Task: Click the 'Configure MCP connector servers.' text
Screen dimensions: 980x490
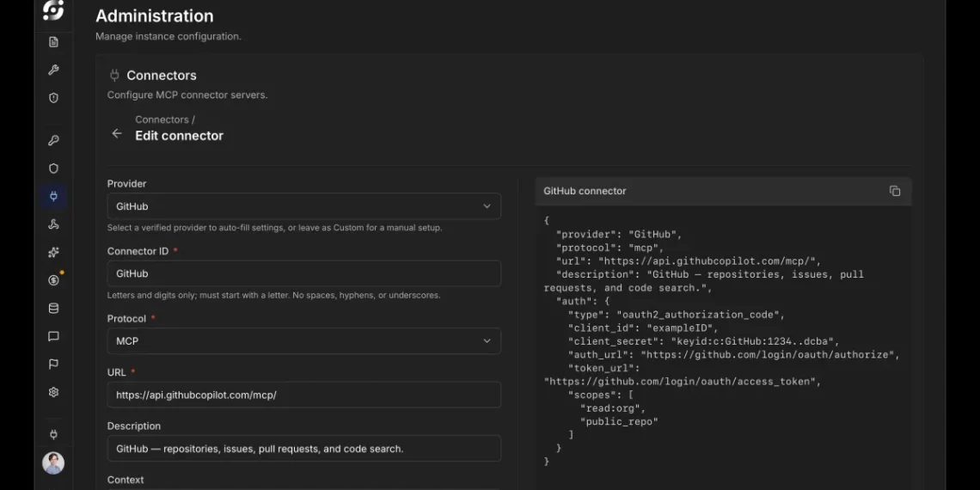Action: point(187,95)
